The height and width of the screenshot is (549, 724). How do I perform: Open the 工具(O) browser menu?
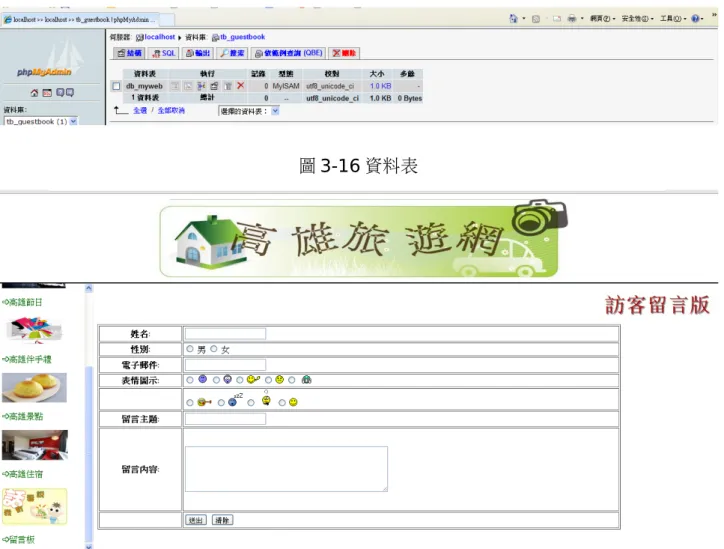[x=672, y=19]
